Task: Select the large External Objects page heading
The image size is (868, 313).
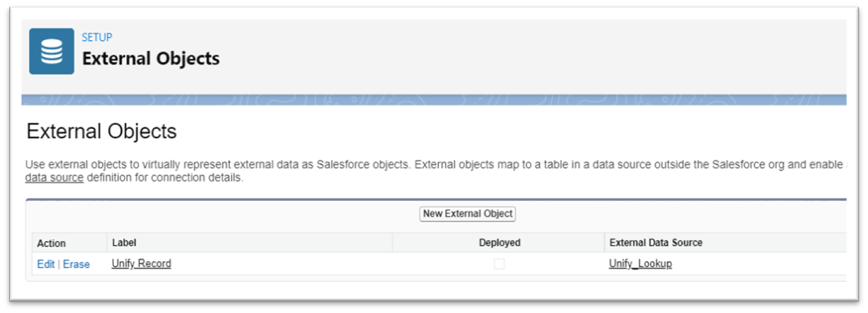Action: click(x=101, y=131)
